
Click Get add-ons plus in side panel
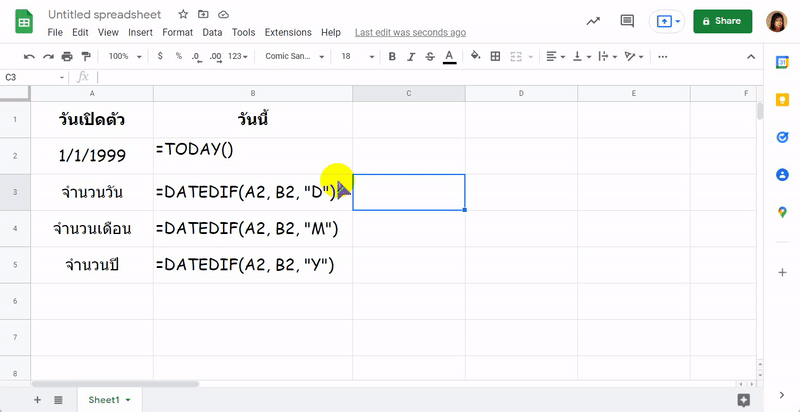[782, 273]
